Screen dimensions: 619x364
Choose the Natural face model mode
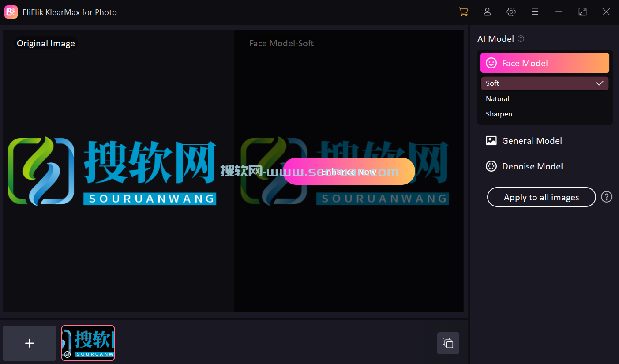click(x=545, y=98)
